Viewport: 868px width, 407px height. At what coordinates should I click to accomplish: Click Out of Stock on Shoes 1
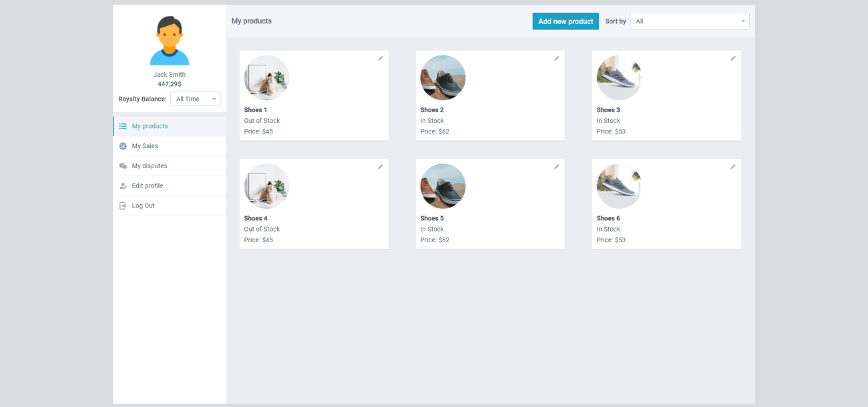pyautogui.click(x=262, y=121)
